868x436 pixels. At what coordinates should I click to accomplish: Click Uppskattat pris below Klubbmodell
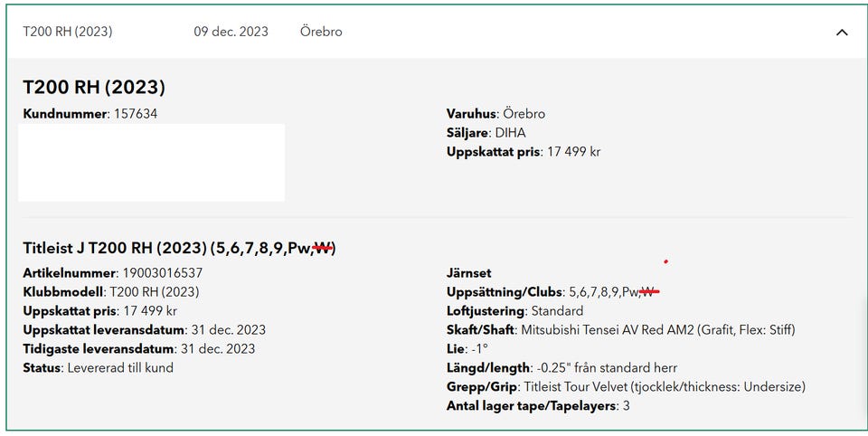pos(99,311)
